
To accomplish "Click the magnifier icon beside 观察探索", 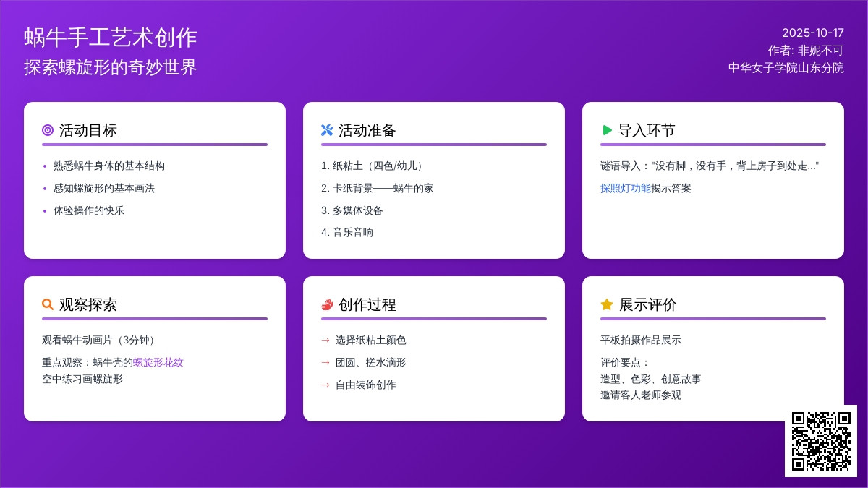I will pyautogui.click(x=48, y=304).
